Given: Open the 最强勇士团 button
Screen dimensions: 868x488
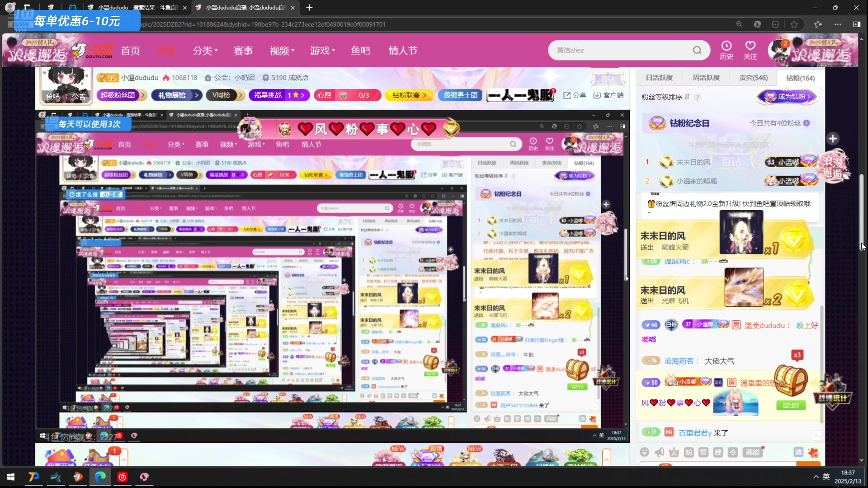Looking at the screenshot, I should tap(461, 95).
